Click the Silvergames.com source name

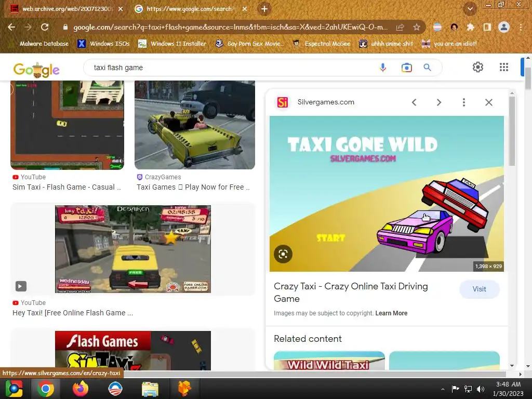tap(326, 102)
